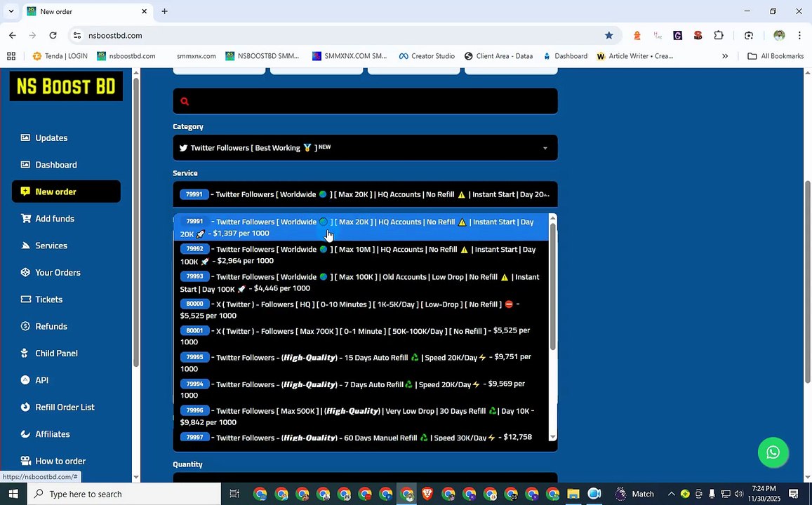The width and height of the screenshot is (812, 505).
Task: Open nsboostbd.com bookmark
Action: (126, 56)
